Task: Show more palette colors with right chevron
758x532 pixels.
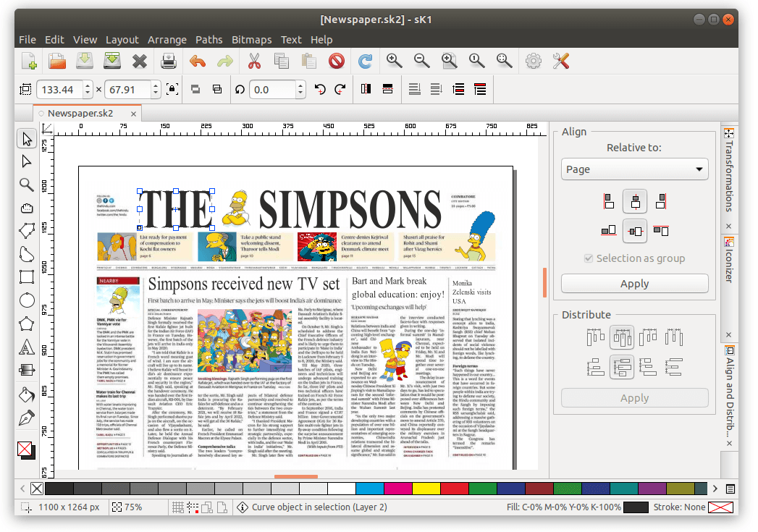Action: (715, 489)
